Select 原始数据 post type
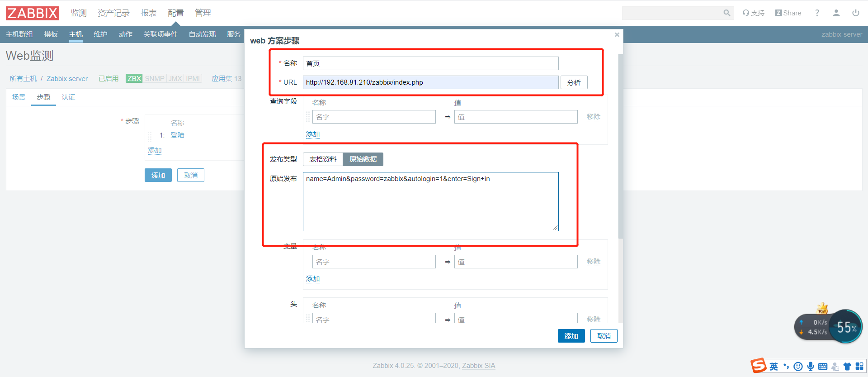868x377 pixels. click(x=363, y=159)
